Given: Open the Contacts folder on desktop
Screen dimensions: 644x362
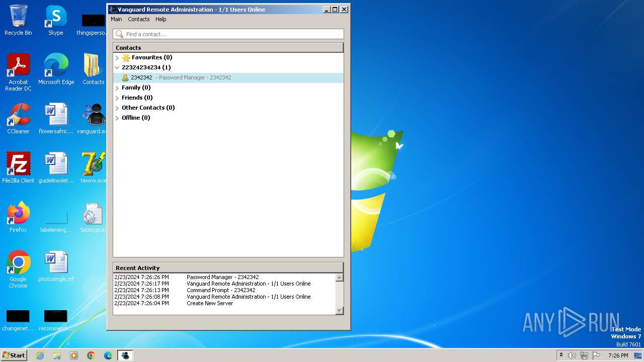Looking at the screenshot, I should [94, 69].
